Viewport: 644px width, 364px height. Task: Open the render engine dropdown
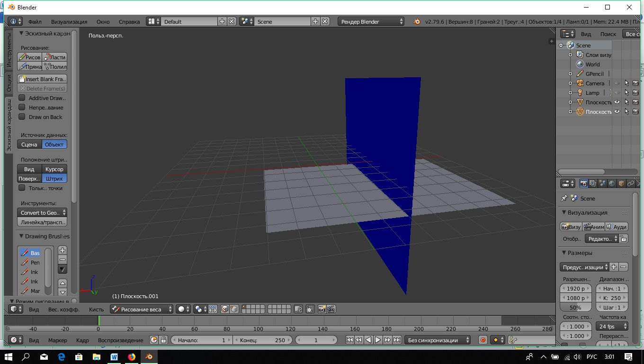pos(371,22)
